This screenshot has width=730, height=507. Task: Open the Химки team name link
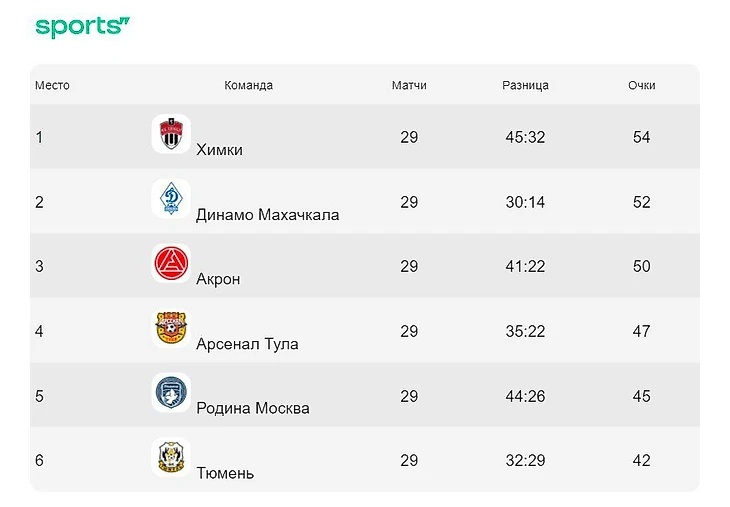point(219,150)
